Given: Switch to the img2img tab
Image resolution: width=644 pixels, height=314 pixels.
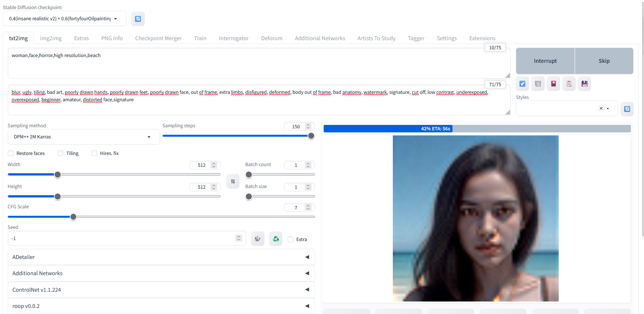Looking at the screenshot, I should [51, 38].
